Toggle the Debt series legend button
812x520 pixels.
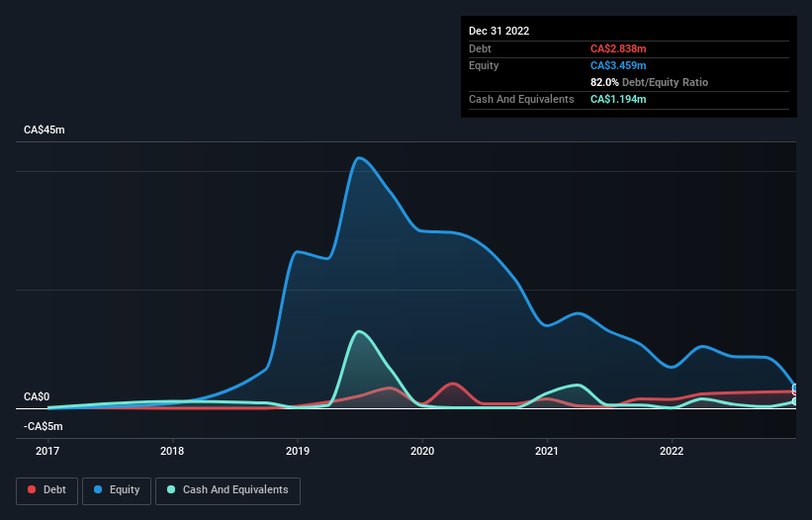click(x=47, y=490)
